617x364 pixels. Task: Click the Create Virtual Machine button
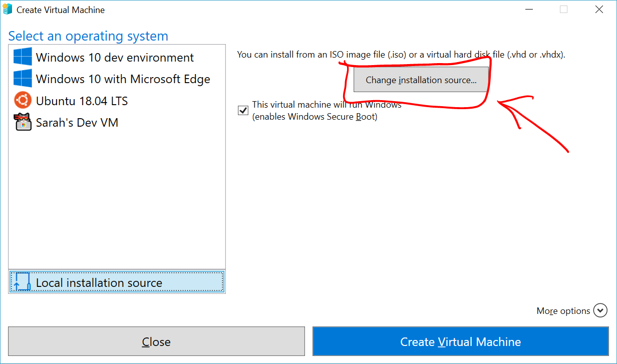tap(460, 341)
